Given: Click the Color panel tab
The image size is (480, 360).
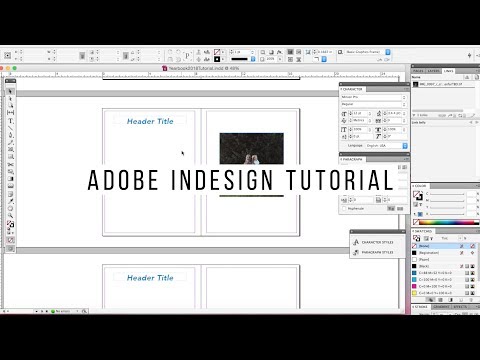Looking at the screenshot, I should click(x=420, y=186).
